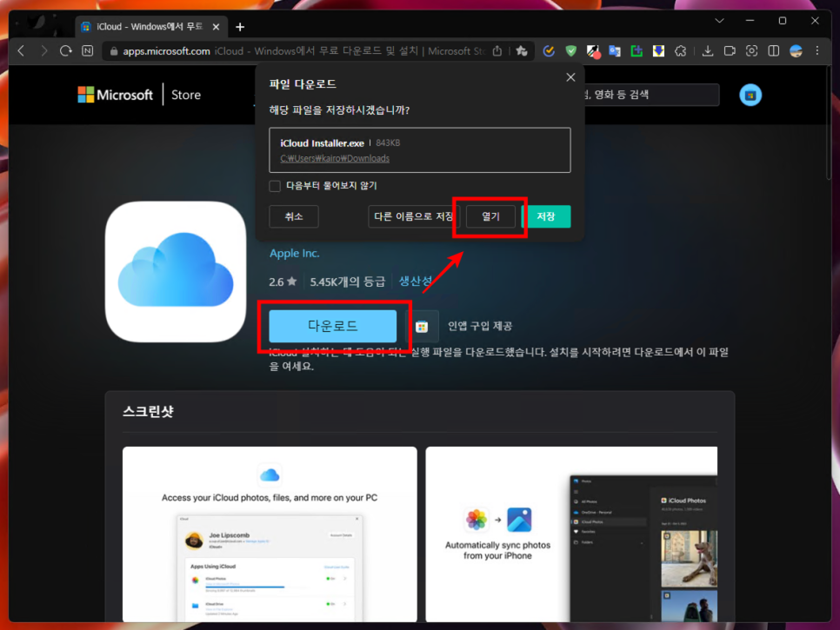This screenshot has width=840, height=630.
Task: Open the sync photos screenshot
Action: (x=571, y=534)
